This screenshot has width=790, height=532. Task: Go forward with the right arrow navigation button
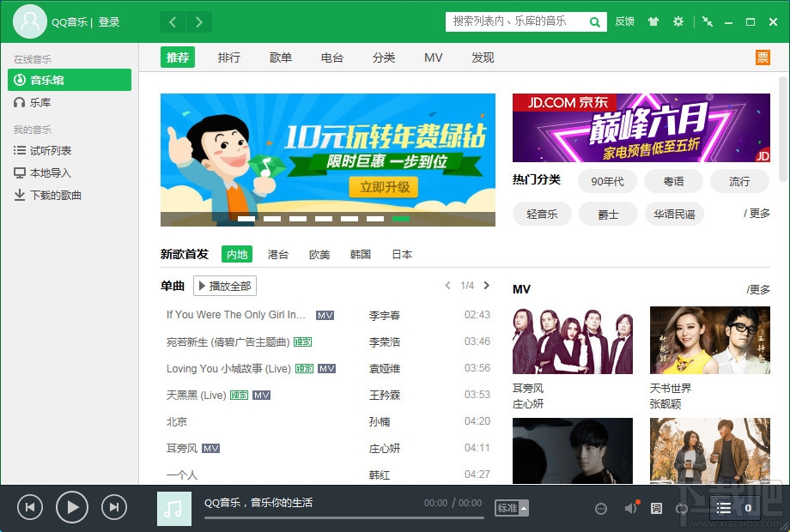[199, 21]
